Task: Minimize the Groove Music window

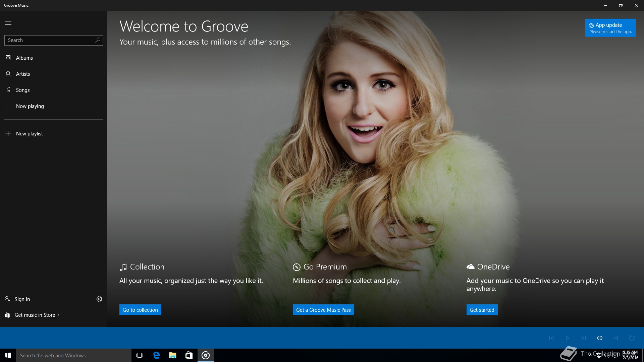Action: (605, 5)
